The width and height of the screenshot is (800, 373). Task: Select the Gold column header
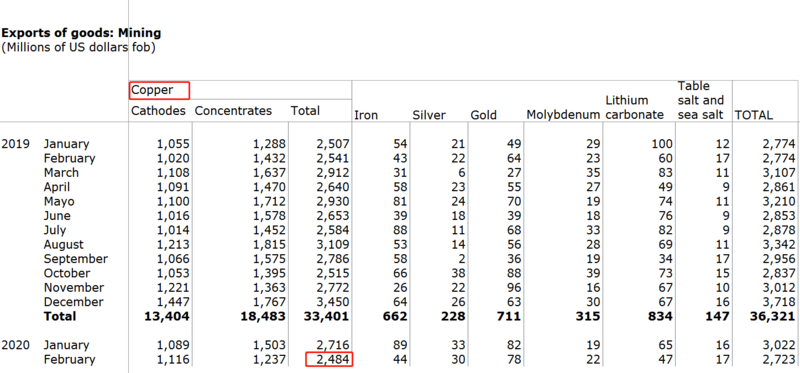(483, 115)
